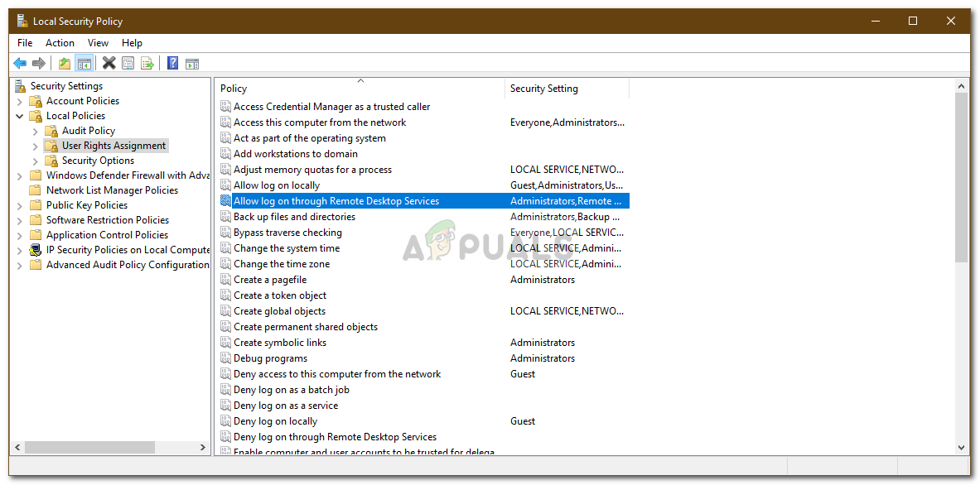
Task: Select Deny access to this computer from network
Action: tap(337, 374)
